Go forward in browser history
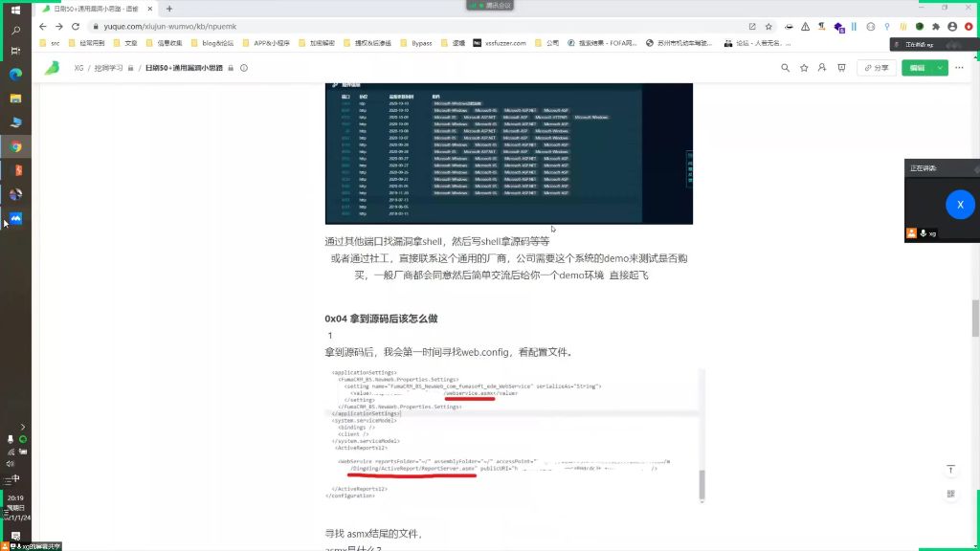This screenshot has width=980, height=551. click(58, 26)
